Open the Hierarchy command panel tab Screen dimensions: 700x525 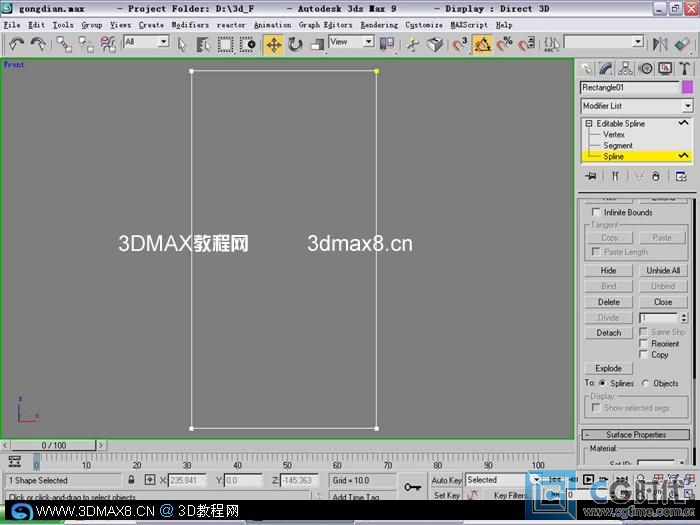point(625,68)
